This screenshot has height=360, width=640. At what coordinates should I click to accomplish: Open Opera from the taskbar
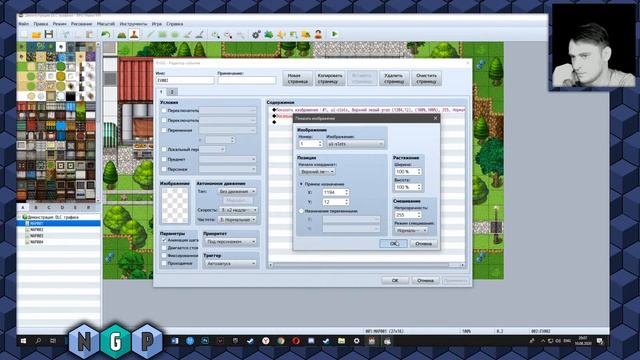point(296,341)
